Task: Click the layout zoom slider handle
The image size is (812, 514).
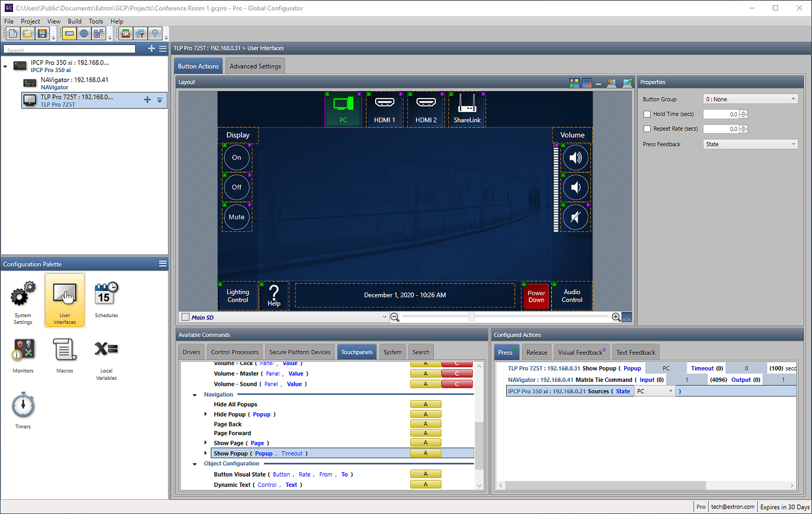Action: tap(471, 317)
